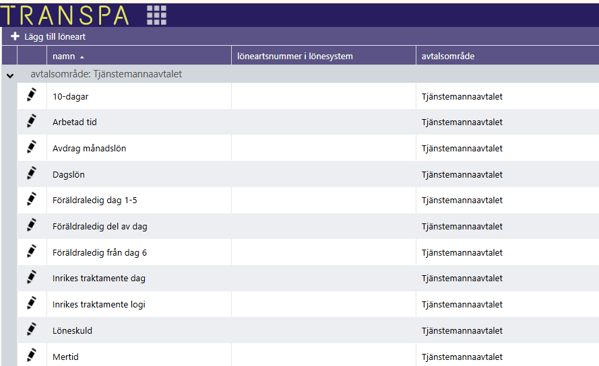Select the Löneskuld name cell
This screenshot has width=599, height=366.
[x=139, y=330]
